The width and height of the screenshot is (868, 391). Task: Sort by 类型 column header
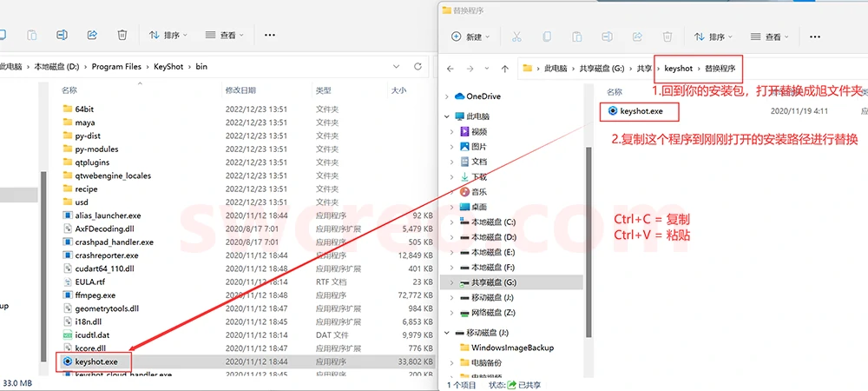[323, 89]
